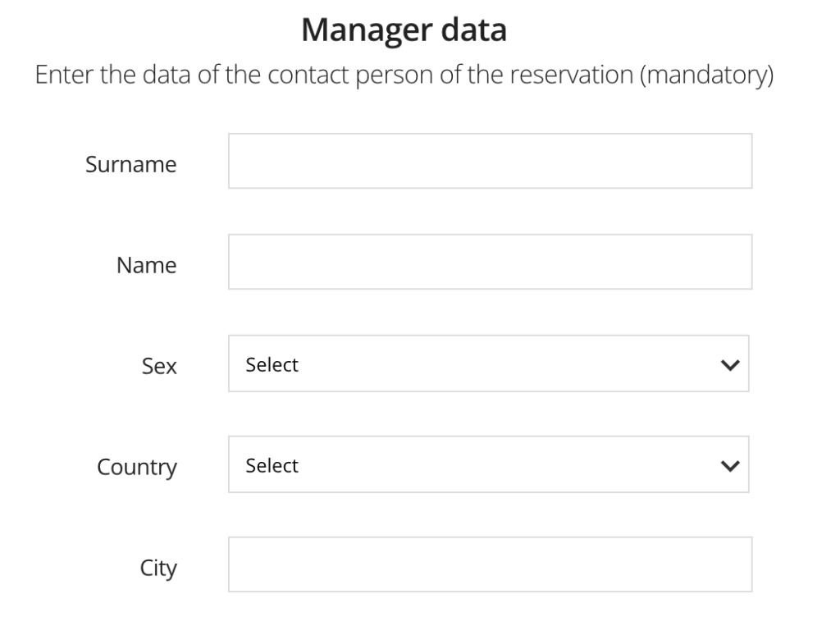Click the Select placeholder in Sex field
Viewport: 840px width, 626px height.
(x=272, y=364)
